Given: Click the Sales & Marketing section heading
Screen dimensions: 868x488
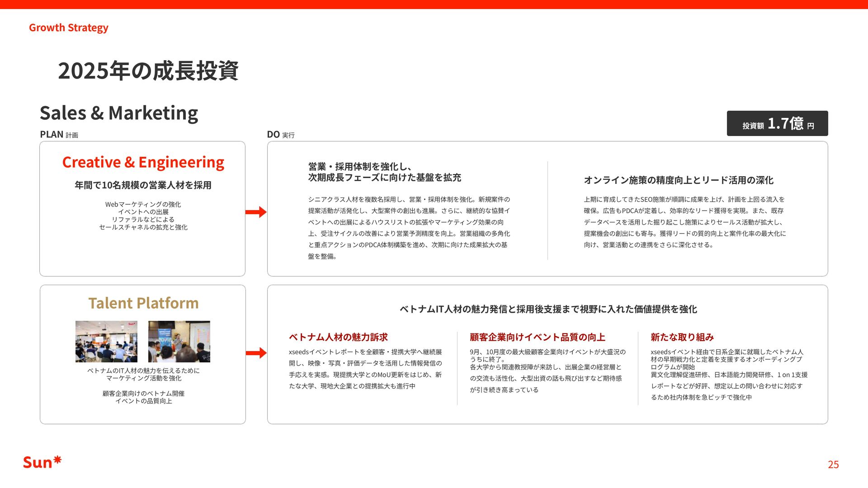Looking at the screenshot, I should [x=119, y=113].
